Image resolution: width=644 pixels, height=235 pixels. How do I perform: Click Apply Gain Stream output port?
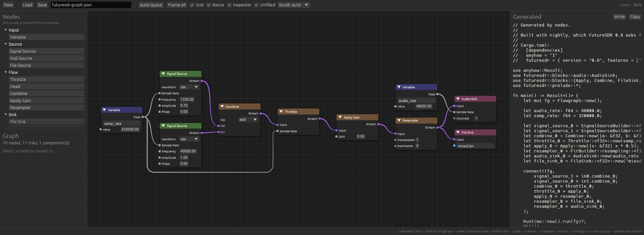coord(378,124)
